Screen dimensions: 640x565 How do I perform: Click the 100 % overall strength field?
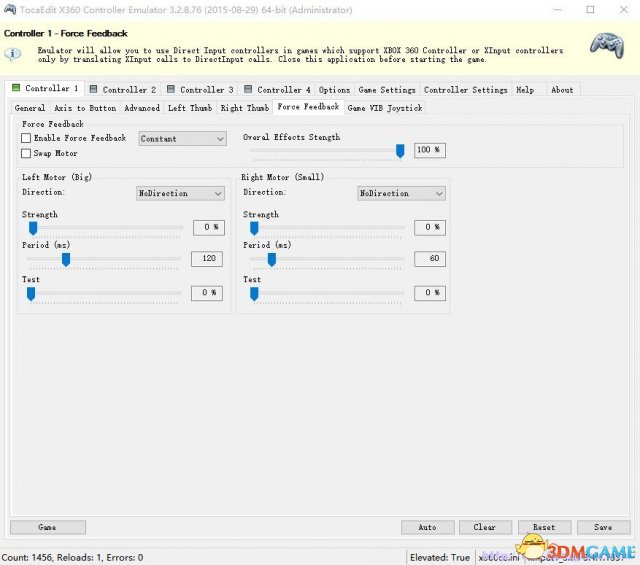[x=430, y=150]
